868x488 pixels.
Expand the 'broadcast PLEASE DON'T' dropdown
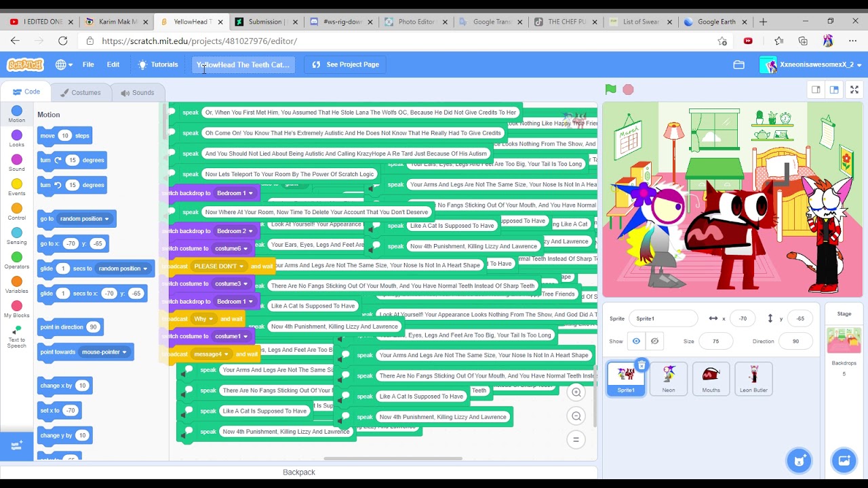pyautogui.click(x=242, y=266)
